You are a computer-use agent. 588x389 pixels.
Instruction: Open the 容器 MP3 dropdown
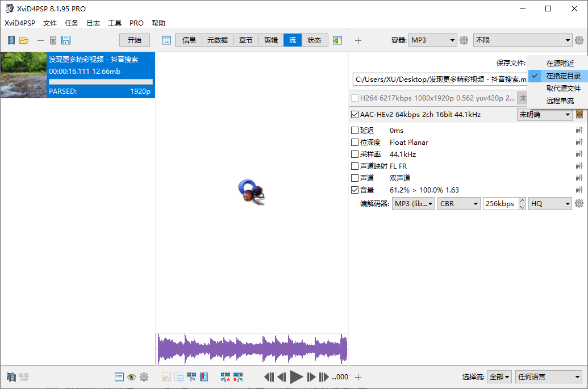coord(433,40)
